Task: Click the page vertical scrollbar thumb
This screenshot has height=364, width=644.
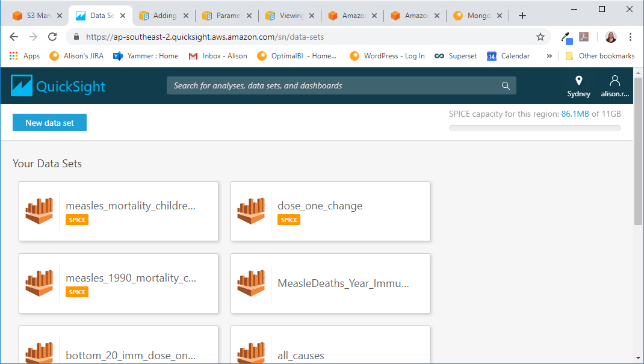Action: tap(638, 151)
